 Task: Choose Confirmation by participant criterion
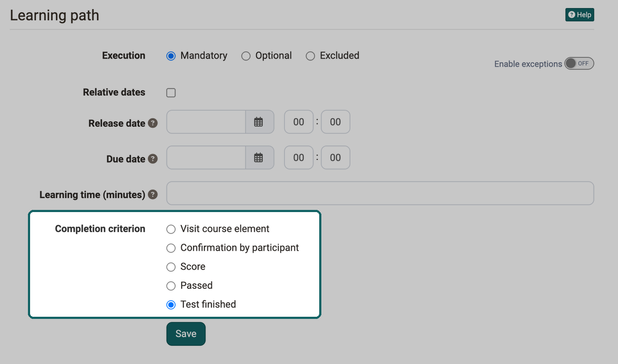[x=171, y=248]
